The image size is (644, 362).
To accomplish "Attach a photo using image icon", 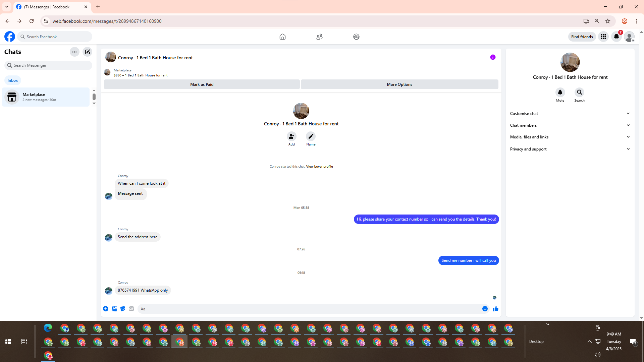I will pos(114,309).
